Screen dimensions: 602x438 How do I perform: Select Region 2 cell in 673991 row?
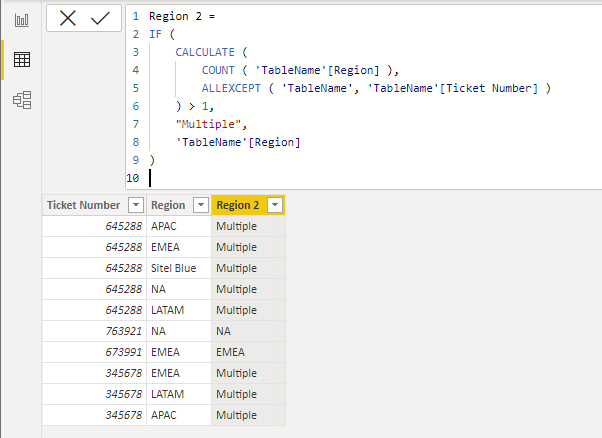(248, 352)
